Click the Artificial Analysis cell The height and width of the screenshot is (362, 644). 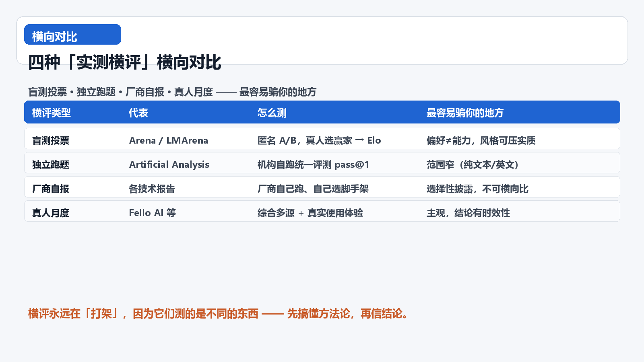point(169,165)
